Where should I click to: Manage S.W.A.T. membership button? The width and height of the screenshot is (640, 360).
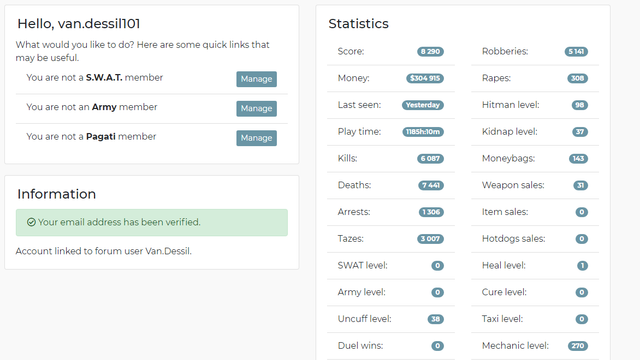coord(256,79)
